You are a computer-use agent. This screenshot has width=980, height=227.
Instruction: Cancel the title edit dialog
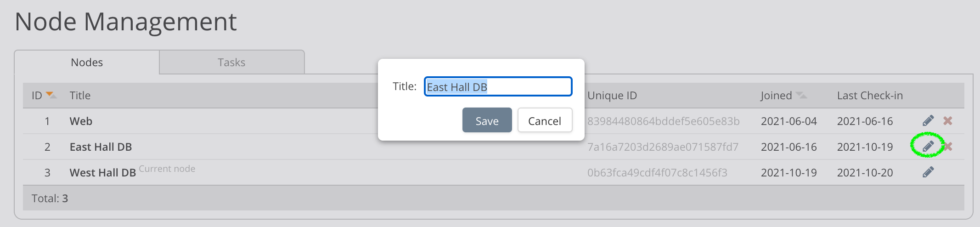point(545,120)
